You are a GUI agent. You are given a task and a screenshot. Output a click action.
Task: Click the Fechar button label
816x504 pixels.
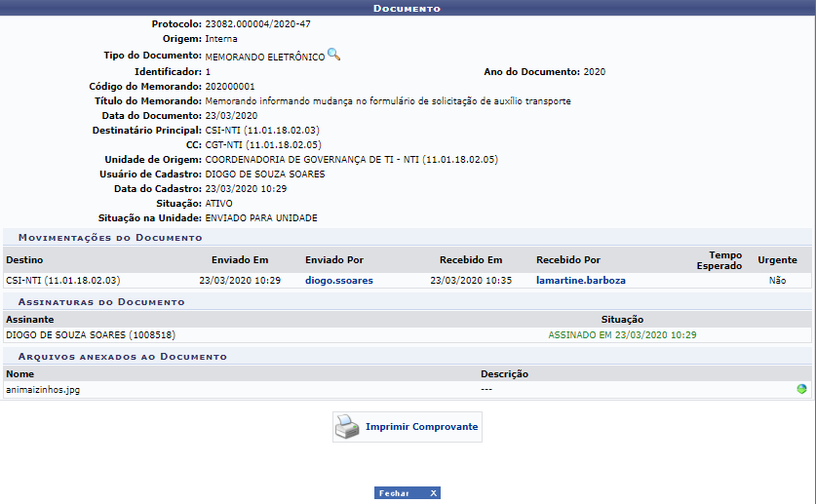coord(395,493)
